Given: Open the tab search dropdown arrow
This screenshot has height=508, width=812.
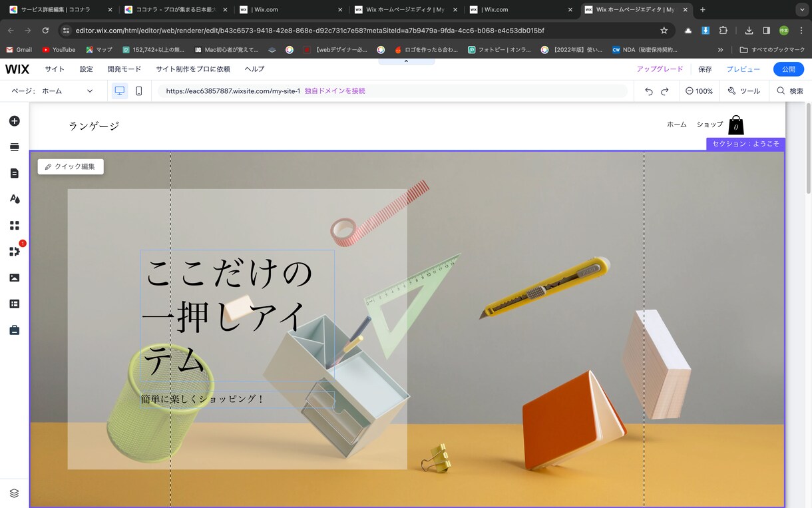Looking at the screenshot, I should click(801, 10).
